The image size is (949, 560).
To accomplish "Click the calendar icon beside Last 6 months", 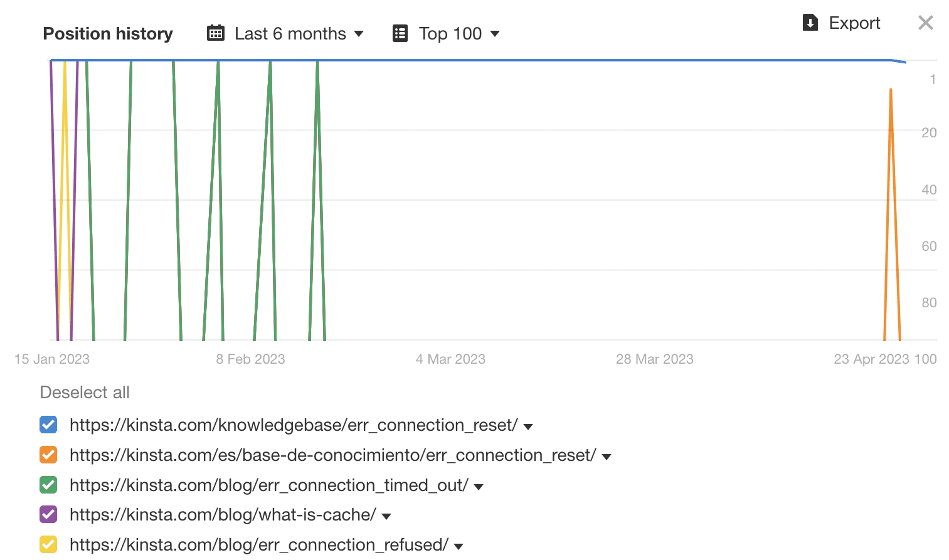I will tap(216, 33).
